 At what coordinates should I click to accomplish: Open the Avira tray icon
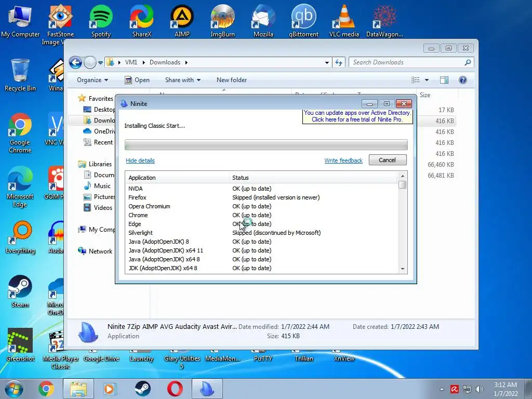[x=454, y=389]
